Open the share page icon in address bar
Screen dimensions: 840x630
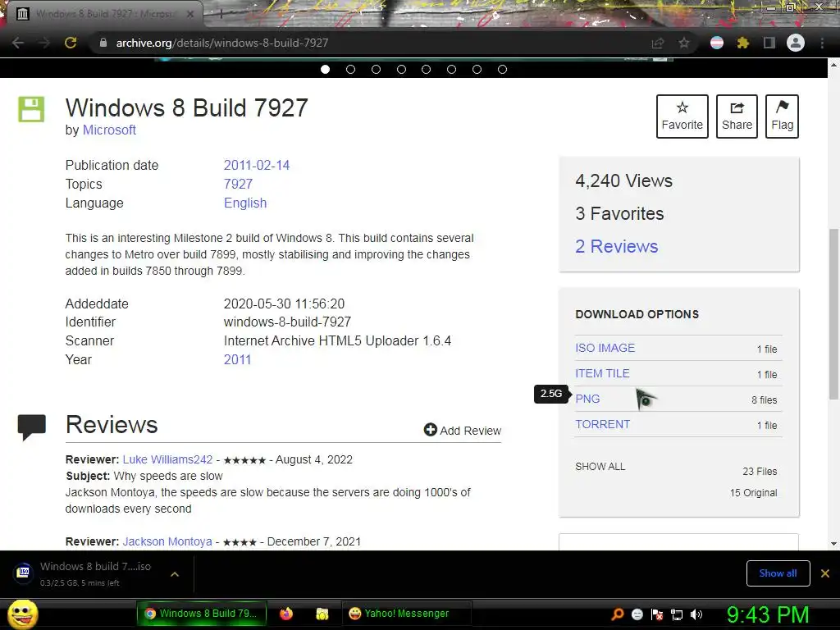[x=658, y=43]
